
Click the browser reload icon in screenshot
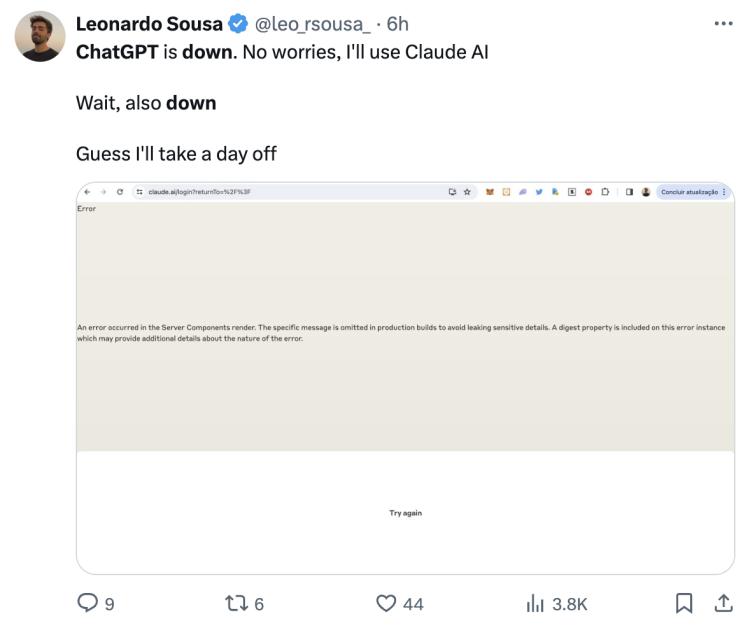point(120,192)
